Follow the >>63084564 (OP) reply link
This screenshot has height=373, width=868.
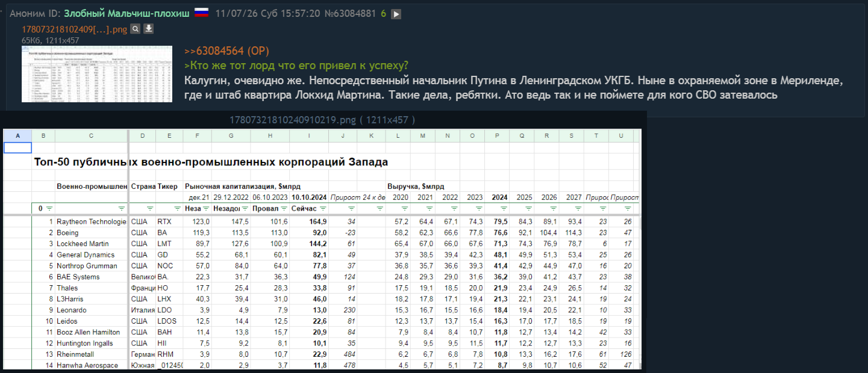point(226,51)
